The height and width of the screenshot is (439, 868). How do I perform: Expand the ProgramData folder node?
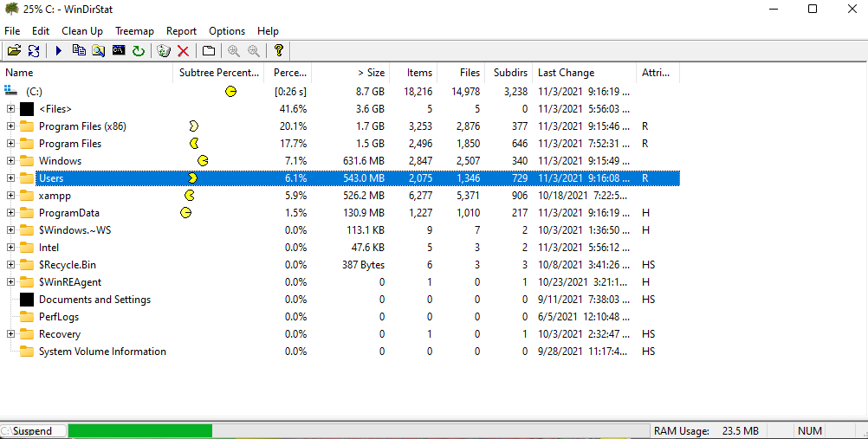(x=10, y=213)
